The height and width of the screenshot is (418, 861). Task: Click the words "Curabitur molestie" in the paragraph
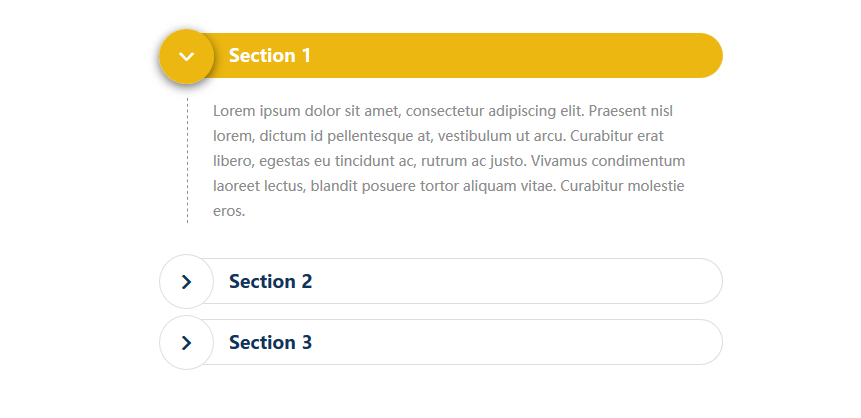pos(623,186)
